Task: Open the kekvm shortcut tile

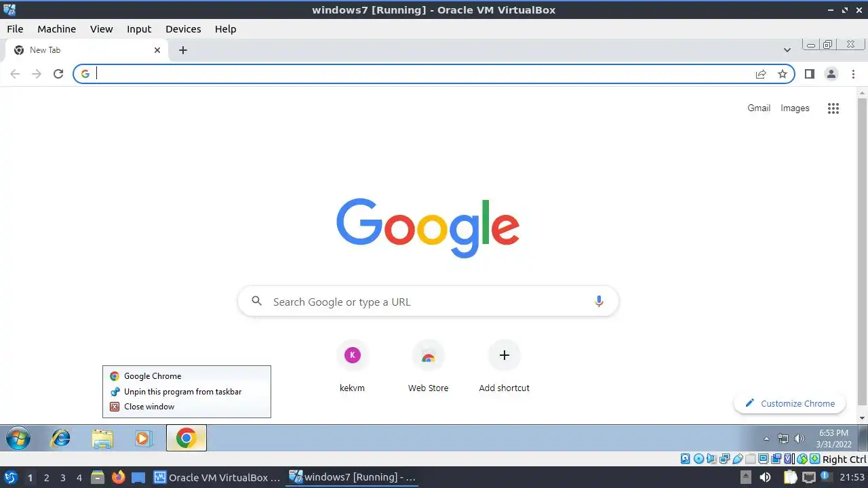Action: click(x=352, y=367)
